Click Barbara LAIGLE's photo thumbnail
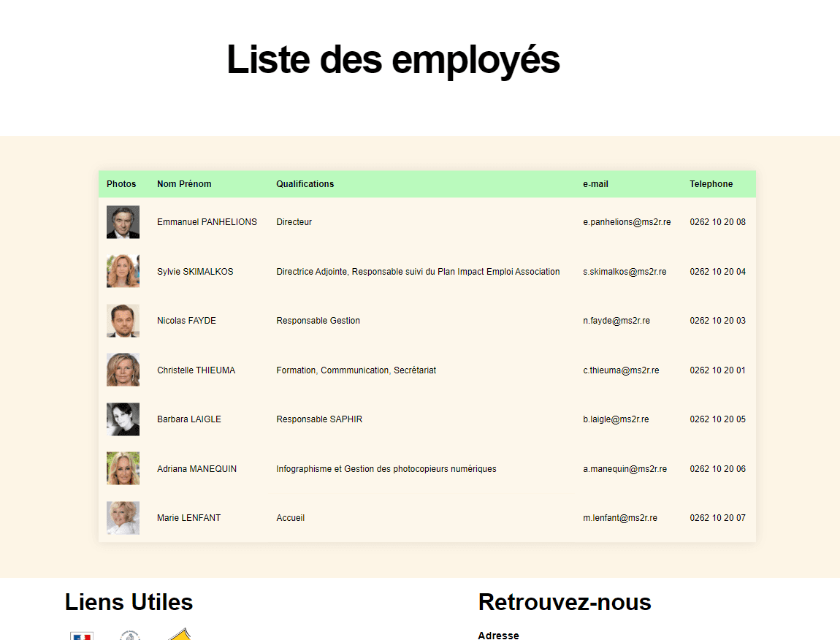This screenshot has width=840, height=640. point(123,419)
